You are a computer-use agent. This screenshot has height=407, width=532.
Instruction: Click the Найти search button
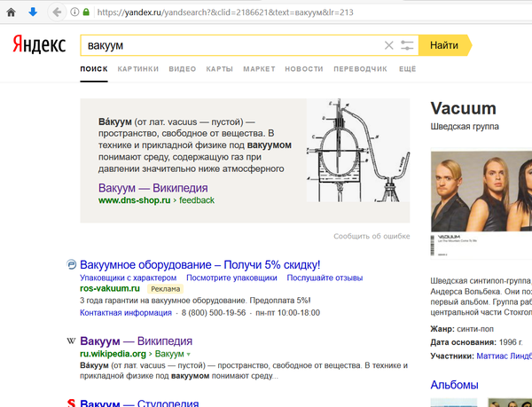point(444,45)
